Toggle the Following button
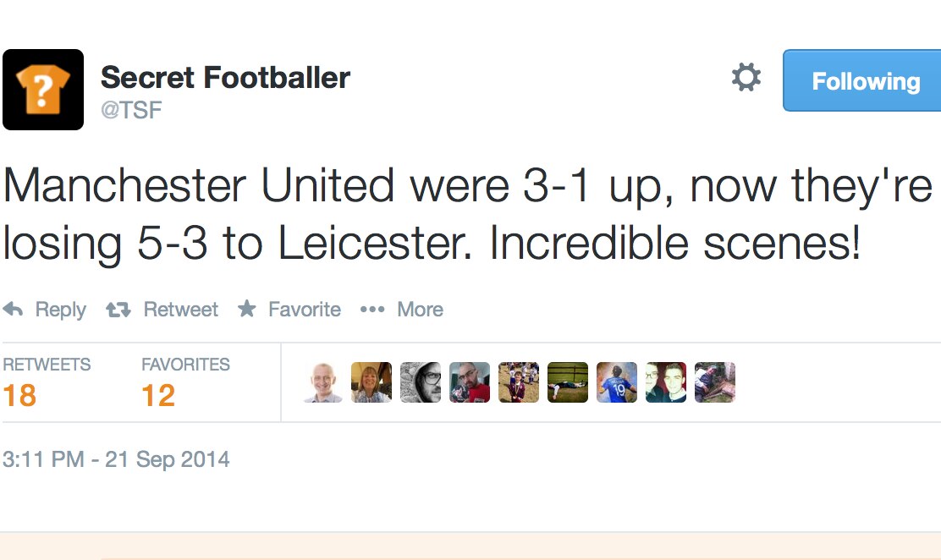Viewport: 941px width, 560px height. (x=863, y=81)
